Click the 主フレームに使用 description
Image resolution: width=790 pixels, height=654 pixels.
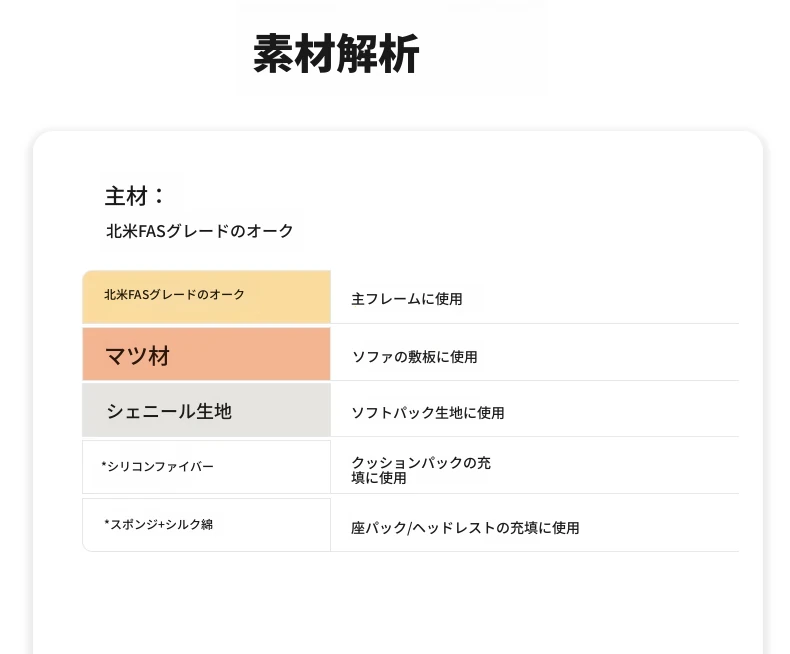click(x=407, y=299)
